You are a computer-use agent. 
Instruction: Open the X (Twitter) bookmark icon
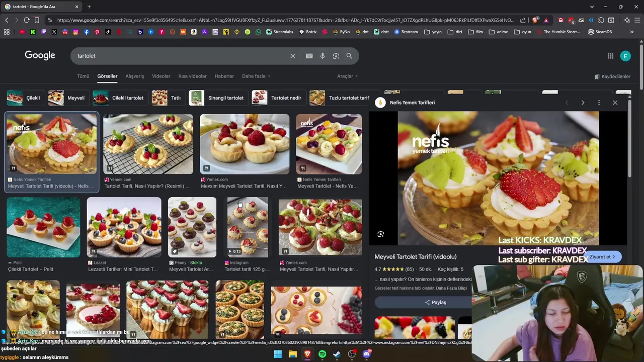[x=54, y=32]
